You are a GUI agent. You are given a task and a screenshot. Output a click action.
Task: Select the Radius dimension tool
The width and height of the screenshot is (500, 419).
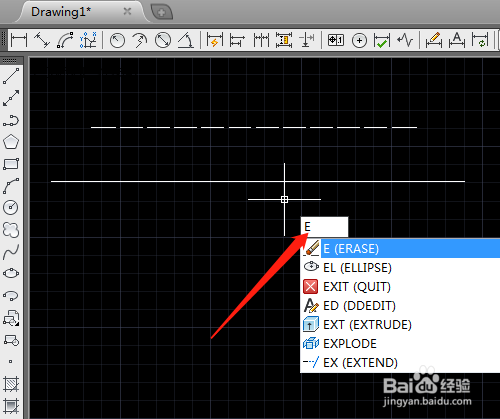(x=117, y=40)
